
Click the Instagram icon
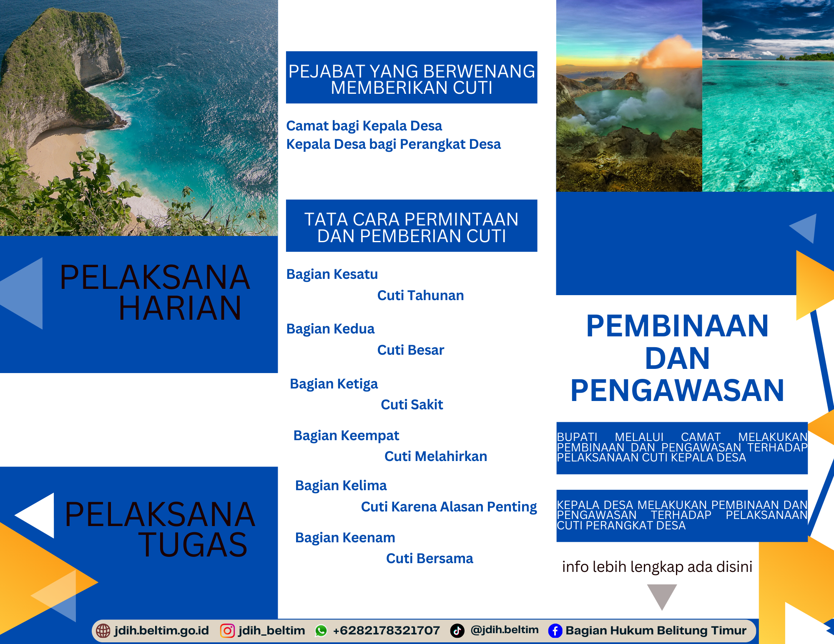click(x=227, y=631)
